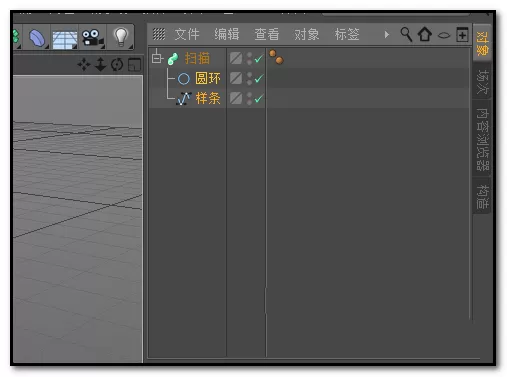The height and width of the screenshot is (377, 507).
Task: Open the 标签 menu
Action: click(x=347, y=34)
